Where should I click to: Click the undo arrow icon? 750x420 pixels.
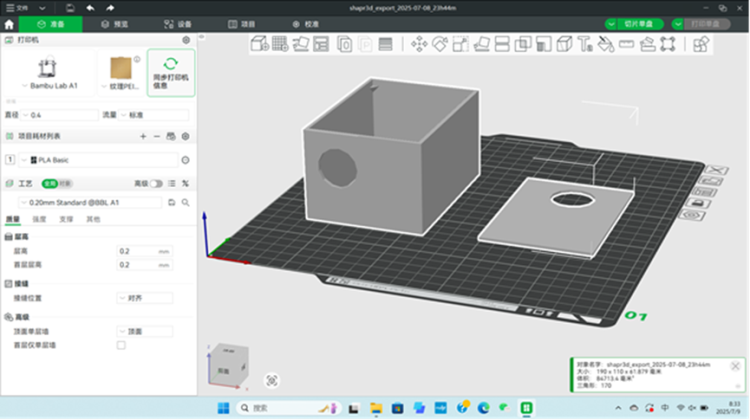[90, 7]
